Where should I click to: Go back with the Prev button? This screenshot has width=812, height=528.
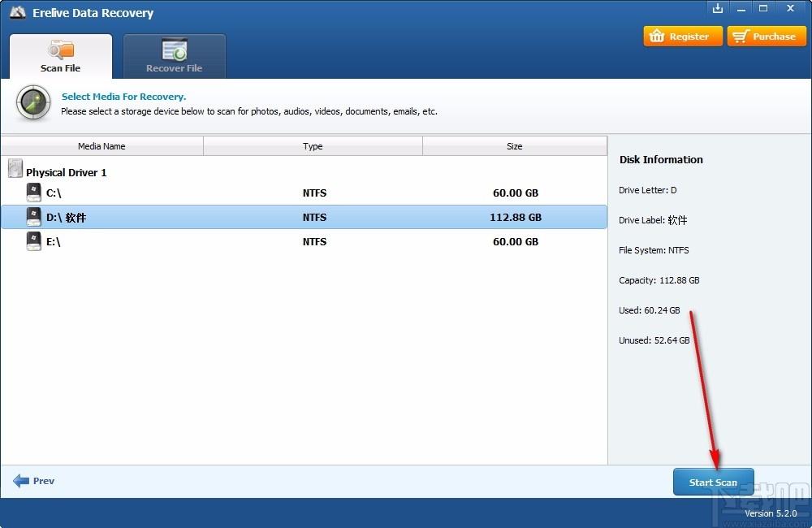click(x=33, y=481)
